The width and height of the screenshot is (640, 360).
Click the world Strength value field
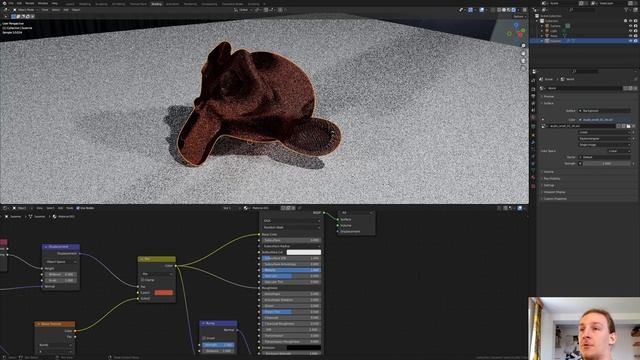click(607, 163)
